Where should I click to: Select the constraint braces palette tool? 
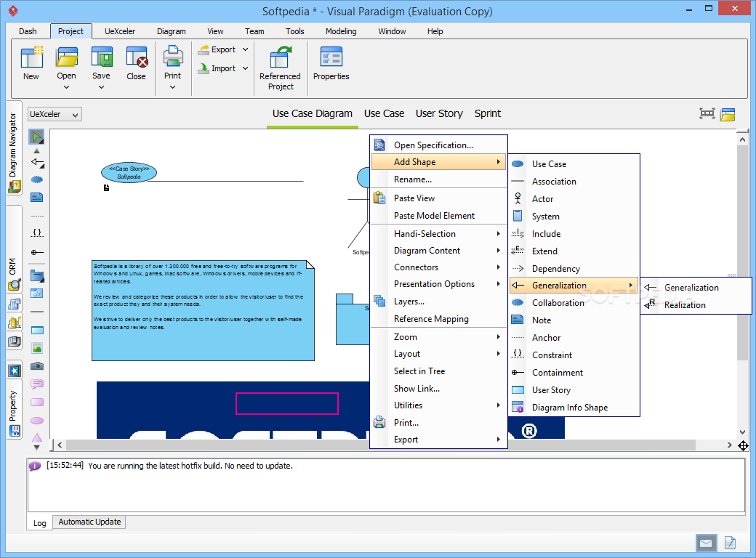click(x=37, y=232)
